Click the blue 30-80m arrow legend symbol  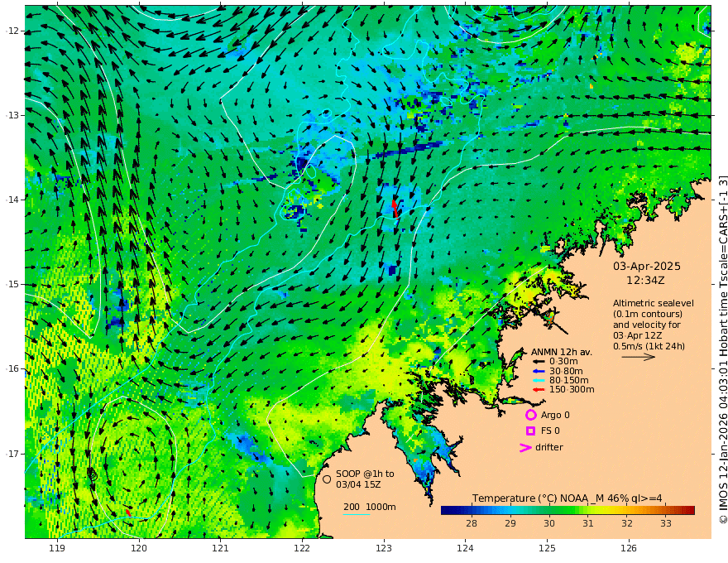coord(538,371)
